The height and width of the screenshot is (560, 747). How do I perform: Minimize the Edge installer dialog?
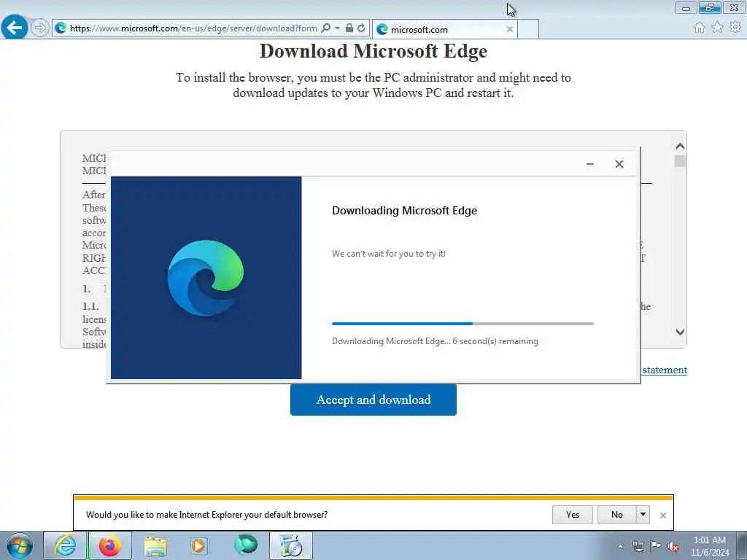[x=589, y=164]
